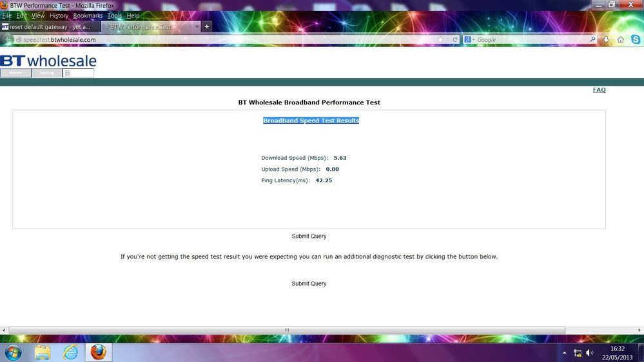Screen dimensions: 644x362
Task: Open the Help menu
Action: point(133,15)
